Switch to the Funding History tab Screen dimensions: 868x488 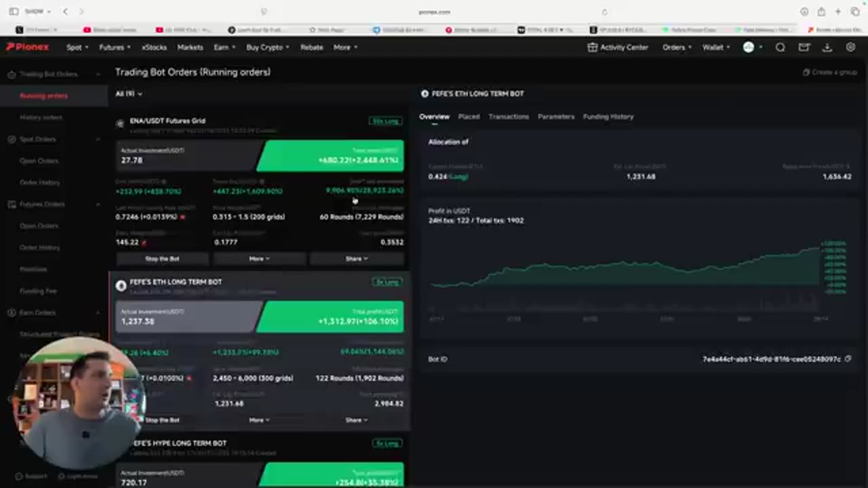coord(608,117)
